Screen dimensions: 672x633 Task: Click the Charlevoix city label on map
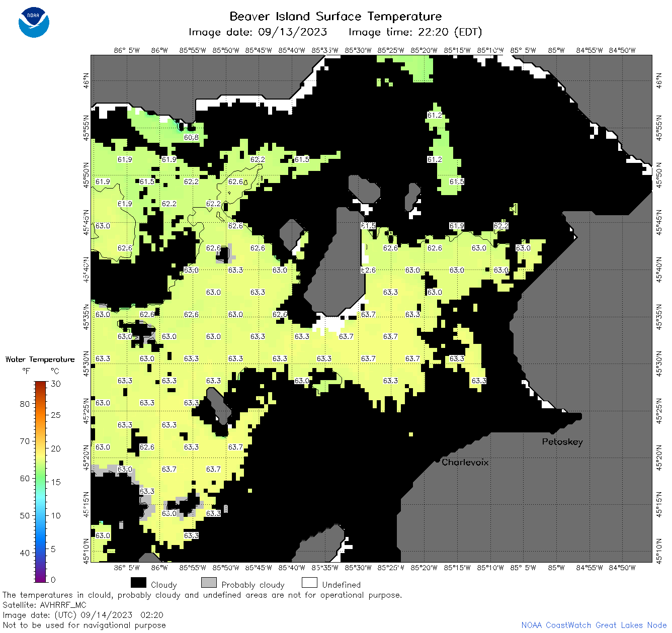(x=465, y=462)
